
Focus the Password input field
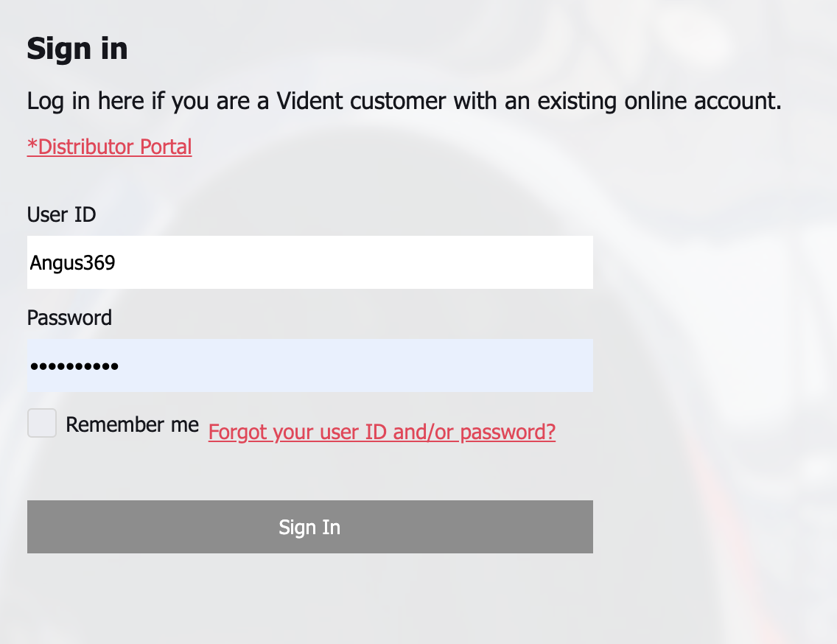point(310,365)
